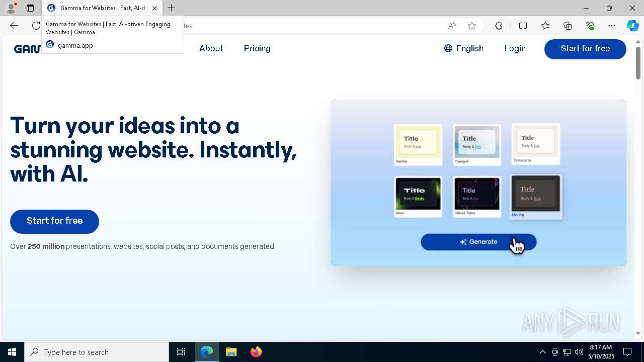Open Settings and more ellipsis
The image size is (644, 362).
(x=612, y=26)
